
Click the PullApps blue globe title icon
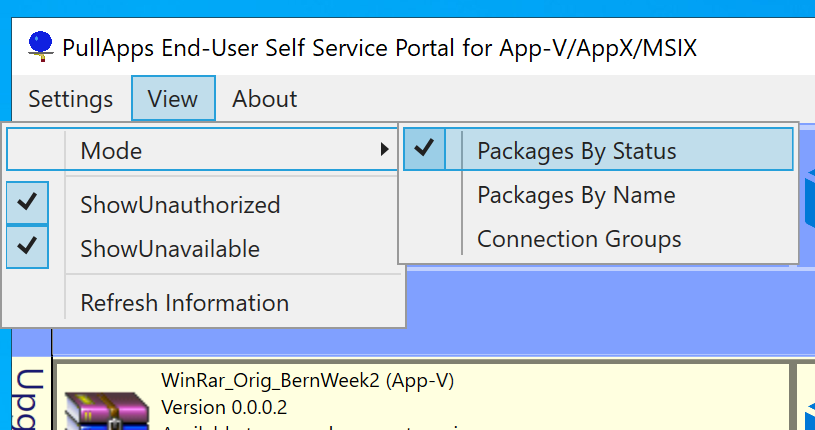click(40, 45)
